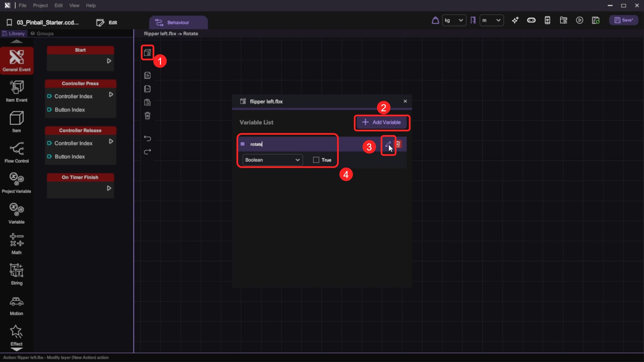644x362 pixels.
Task: Click the undo arrow icon
Action: point(147,138)
